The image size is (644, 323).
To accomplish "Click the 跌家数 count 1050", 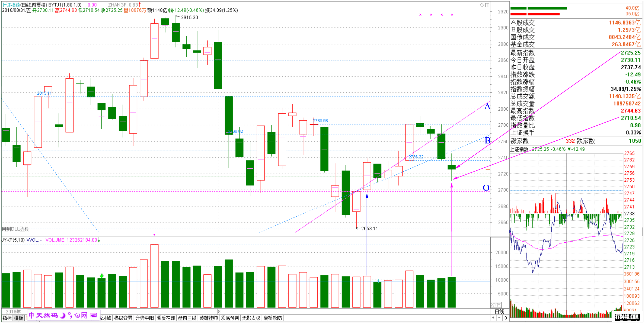I will (x=635, y=141).
